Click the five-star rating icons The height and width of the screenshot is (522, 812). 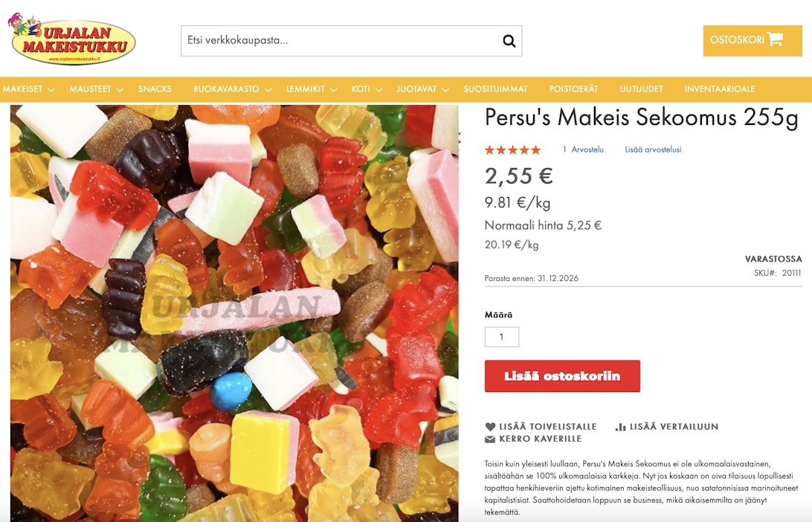[x=512, y=149]
